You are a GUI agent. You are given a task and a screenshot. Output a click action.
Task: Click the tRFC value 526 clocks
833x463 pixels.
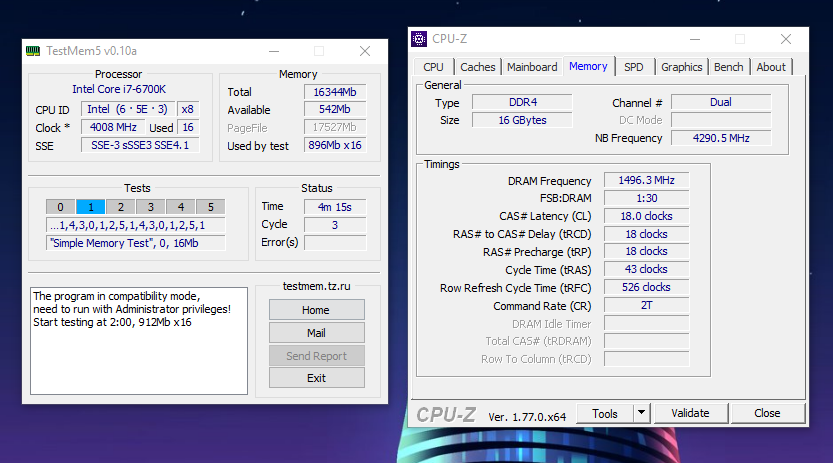pyautogui.click(x=647, y=287)
